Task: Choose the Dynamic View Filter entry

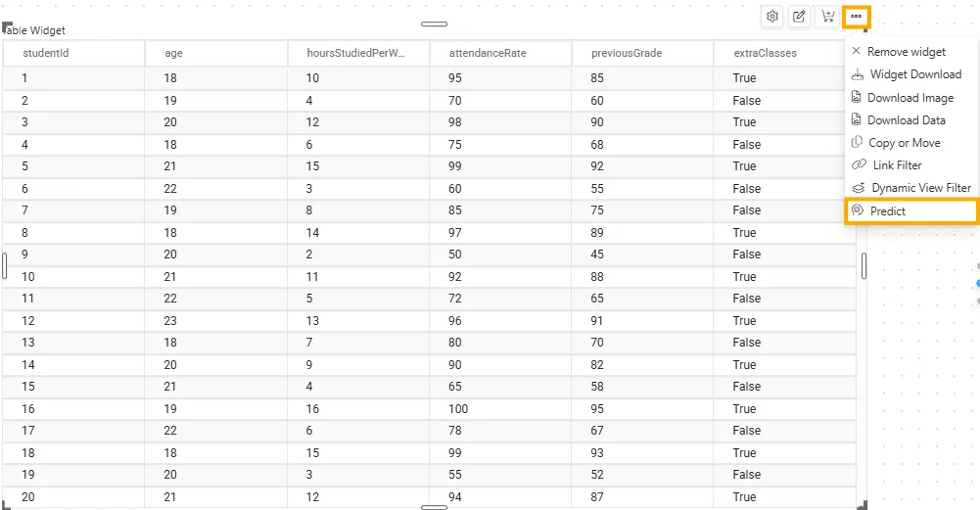Action: point(920,188)
